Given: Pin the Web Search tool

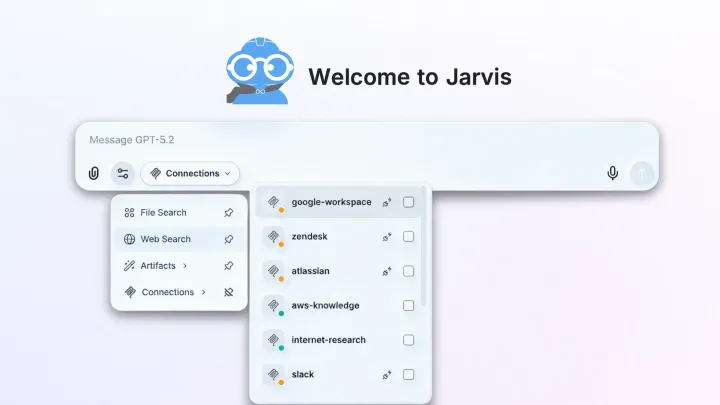Looking at the screenshot, I should coord(229,239).
